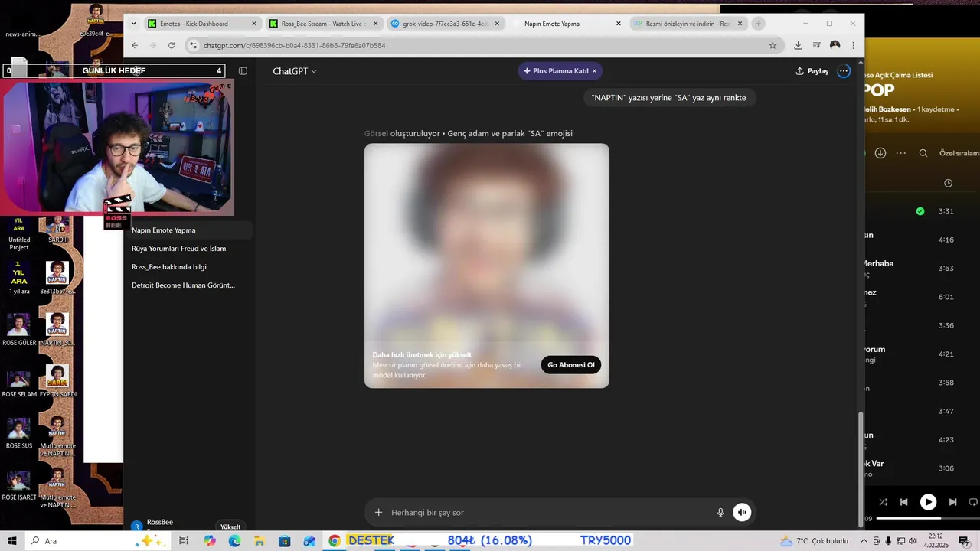The image size is (980, 551).
Task: Go back with the browser back arrow
Action: click(x=135, y=45)
